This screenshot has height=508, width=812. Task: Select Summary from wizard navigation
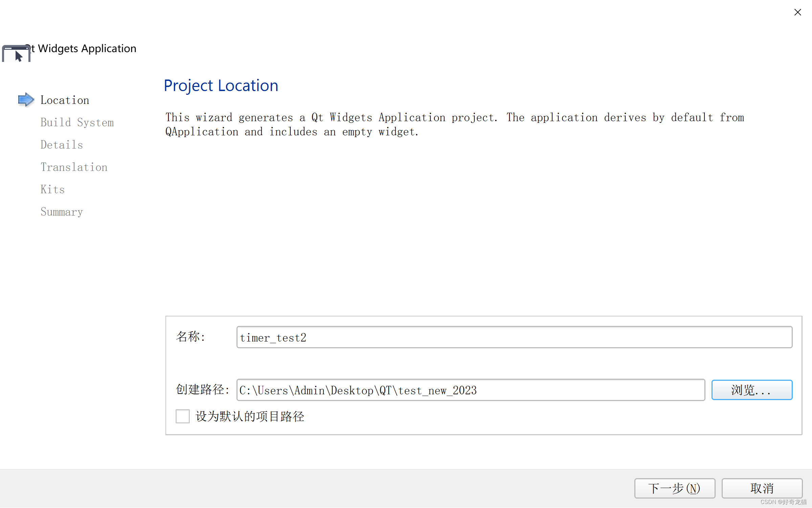[x=62, y=212]
